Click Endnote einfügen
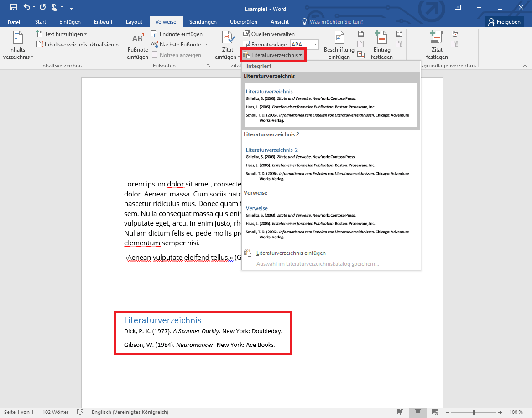Viewport: 532px width, 418px height. point(177,34)
